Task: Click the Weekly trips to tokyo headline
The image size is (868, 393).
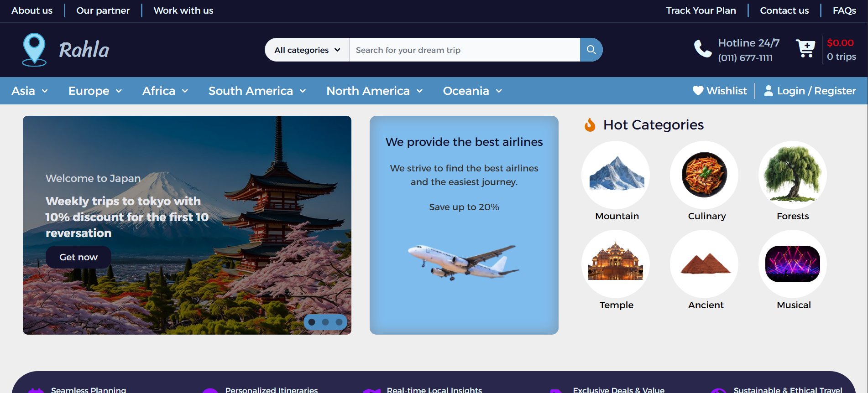Action: [x=127, y=217]
